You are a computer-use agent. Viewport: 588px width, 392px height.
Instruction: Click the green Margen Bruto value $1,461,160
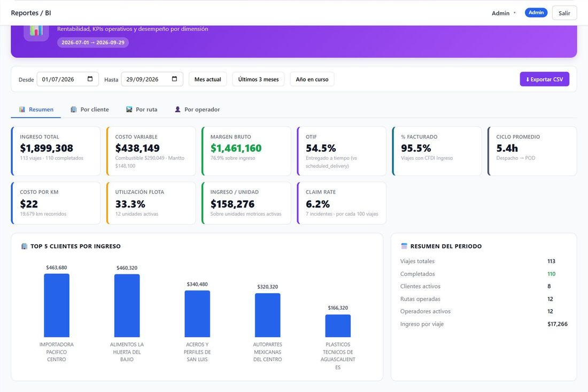click(236, 148)
